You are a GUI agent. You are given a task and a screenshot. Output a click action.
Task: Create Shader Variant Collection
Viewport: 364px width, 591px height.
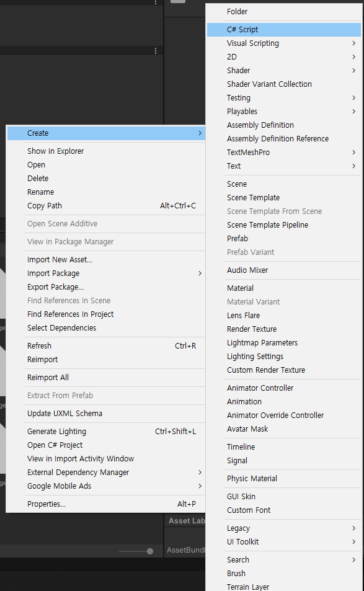click(x=284, y=84)
